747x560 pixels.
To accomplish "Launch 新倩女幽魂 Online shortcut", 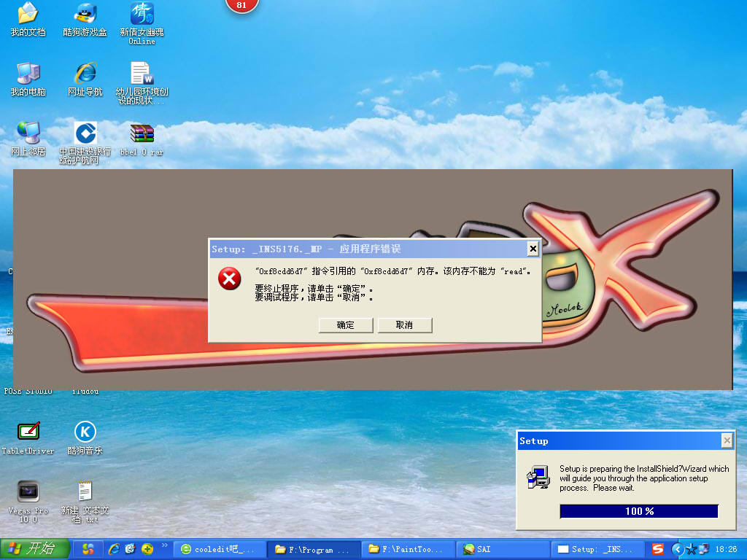I will (142, 24).
